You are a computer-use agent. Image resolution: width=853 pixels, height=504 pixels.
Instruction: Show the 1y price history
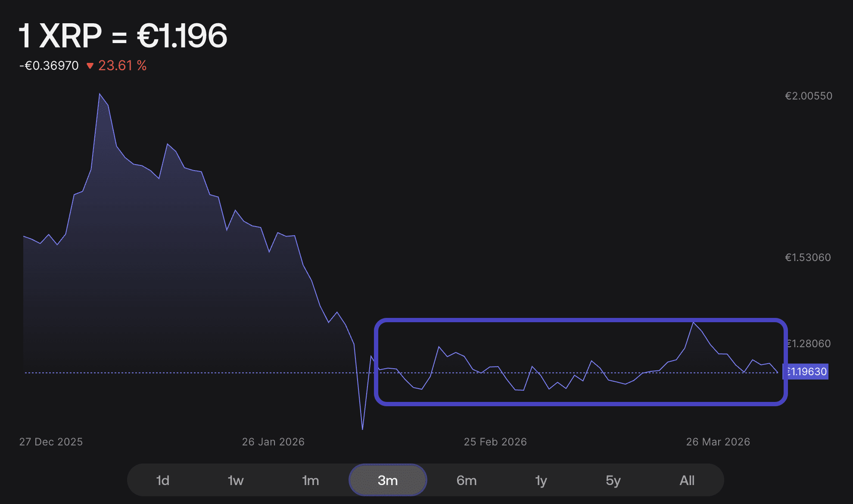click(541, 480)
